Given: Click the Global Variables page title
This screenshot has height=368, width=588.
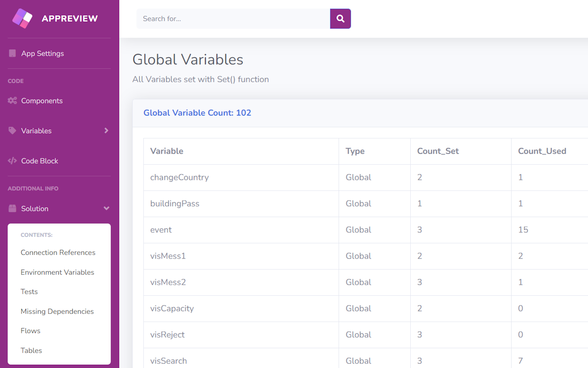Looking at the screenshot, I should click(x=188, y=59).
